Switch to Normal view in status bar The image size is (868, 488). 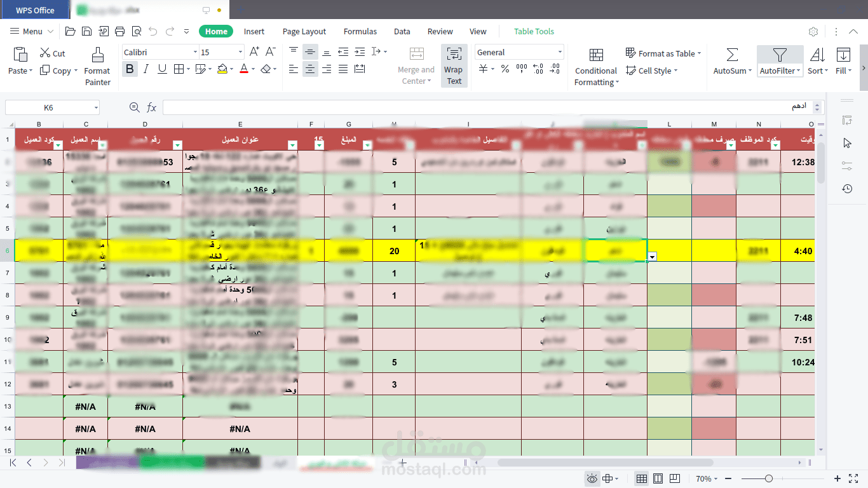click(642, 478)
